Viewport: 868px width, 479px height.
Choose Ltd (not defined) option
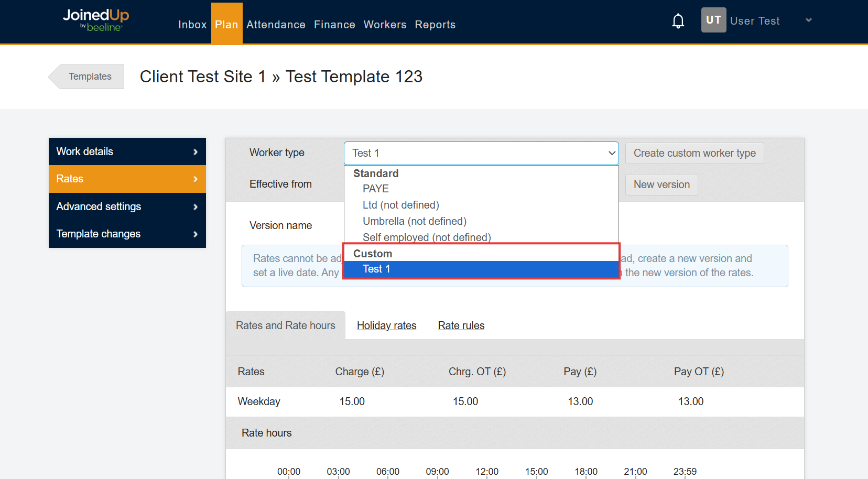(x=481, y=205)
